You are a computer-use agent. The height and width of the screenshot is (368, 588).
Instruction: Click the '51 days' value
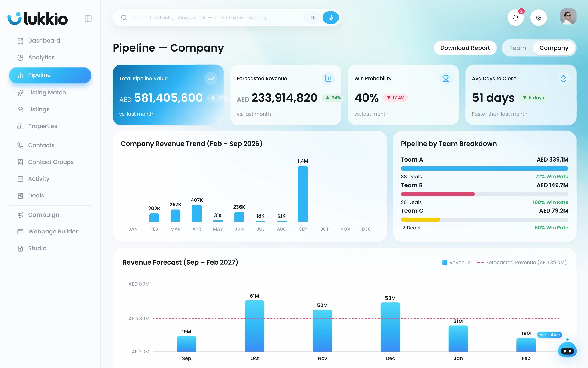[x=493, y=98]
